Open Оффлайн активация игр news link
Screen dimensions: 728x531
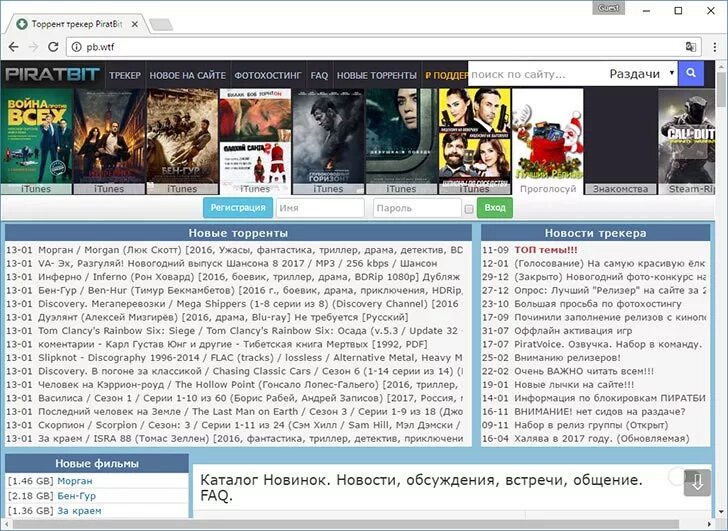pyautogui.click(x=573, y=331)
